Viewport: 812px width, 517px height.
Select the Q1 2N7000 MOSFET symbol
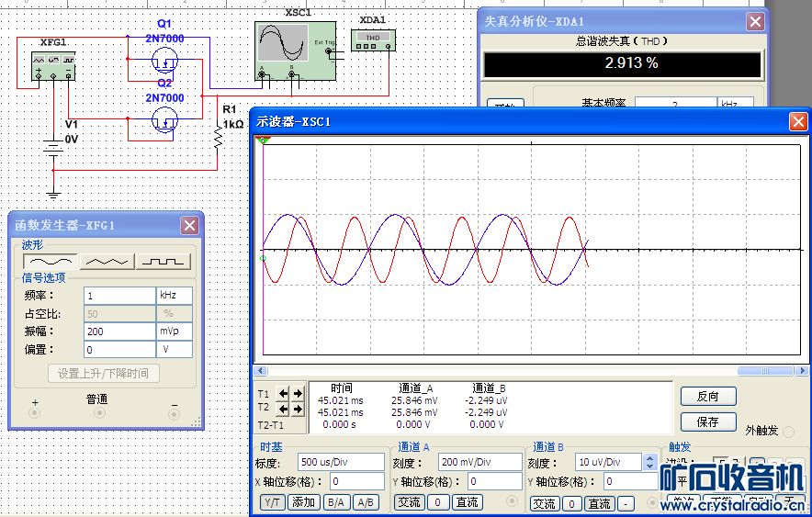(x=165, y=62)
